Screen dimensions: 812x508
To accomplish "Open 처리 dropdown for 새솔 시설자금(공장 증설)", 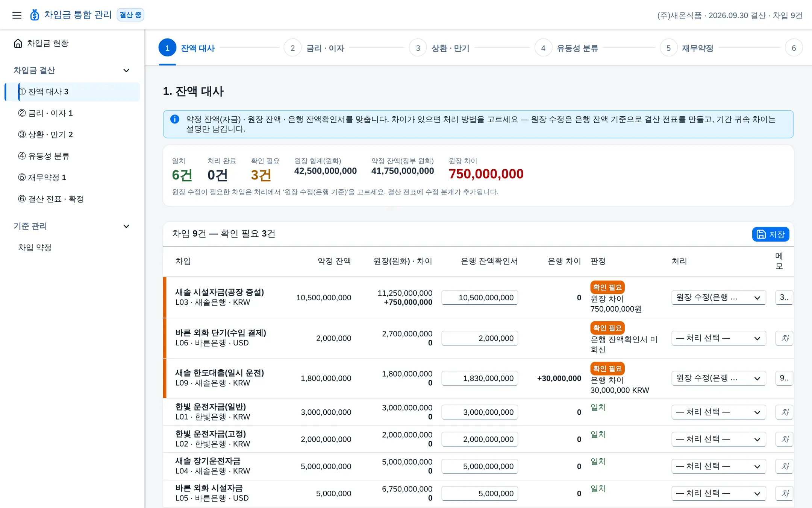I will point(719,297).
